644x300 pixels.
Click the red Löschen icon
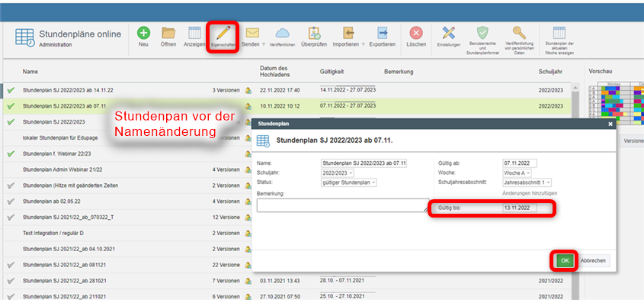(415, 34)
